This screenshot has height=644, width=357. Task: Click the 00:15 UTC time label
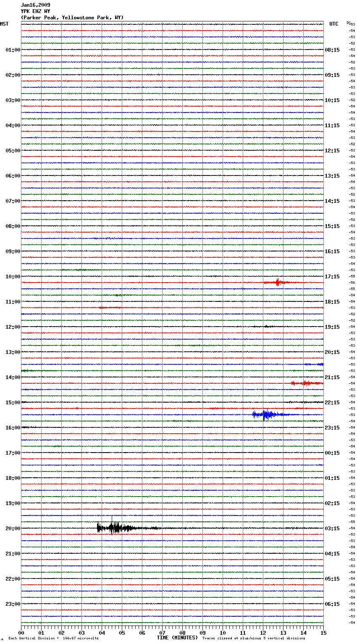(332, 453)
